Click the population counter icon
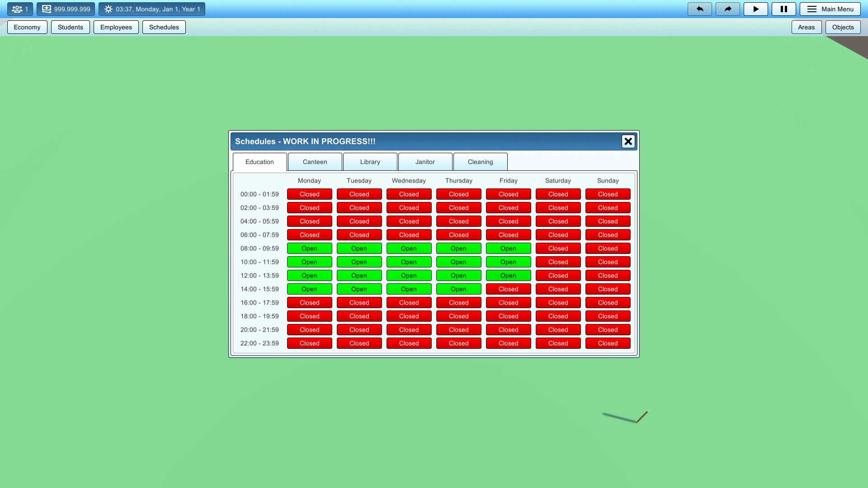868x488 pixels. [17, 9]
